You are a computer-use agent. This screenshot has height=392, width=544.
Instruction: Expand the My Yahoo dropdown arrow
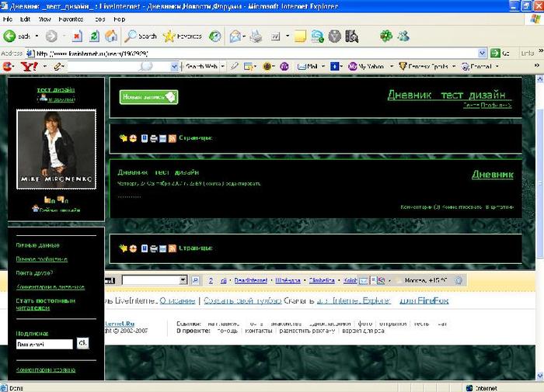[x=392, y=66]
